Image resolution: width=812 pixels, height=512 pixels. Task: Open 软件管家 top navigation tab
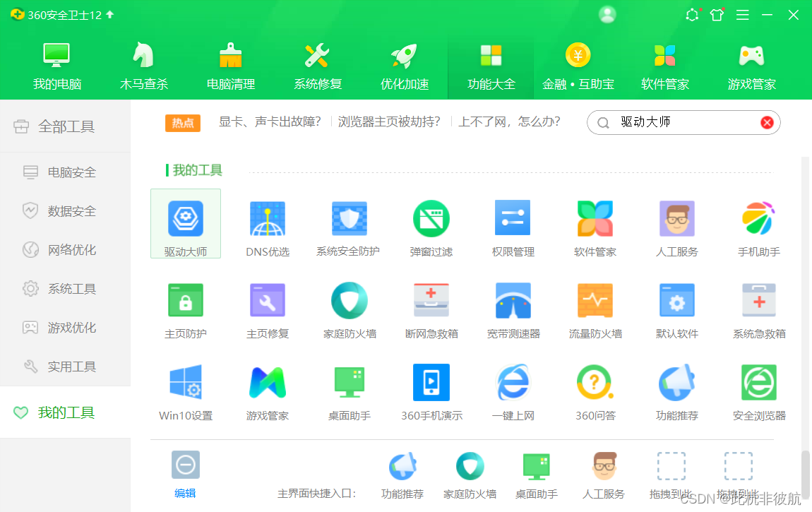tap(665, 66)
